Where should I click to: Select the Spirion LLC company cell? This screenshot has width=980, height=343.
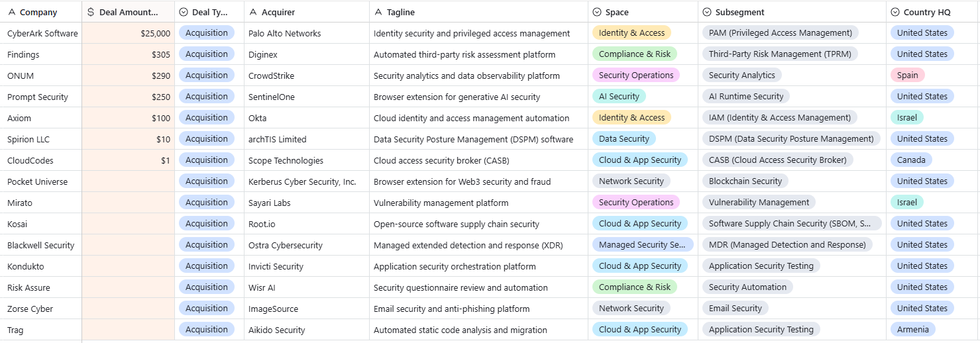point(41,139)
